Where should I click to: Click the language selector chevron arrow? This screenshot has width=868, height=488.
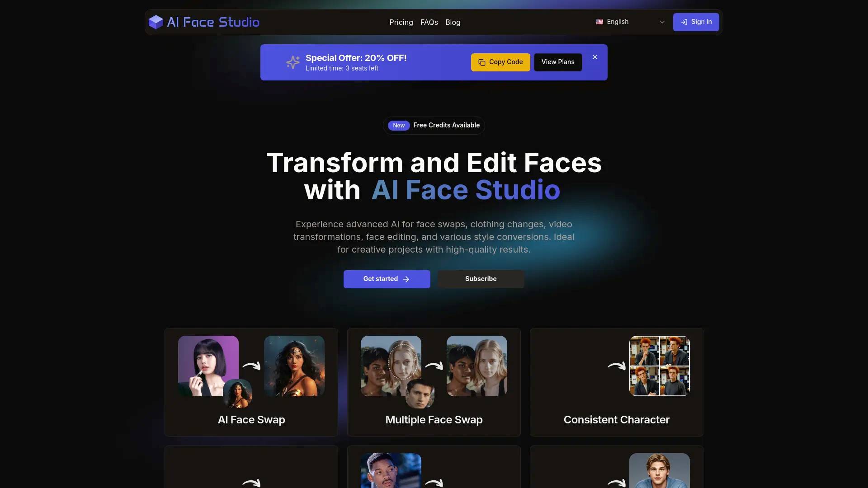pos(662,22)
